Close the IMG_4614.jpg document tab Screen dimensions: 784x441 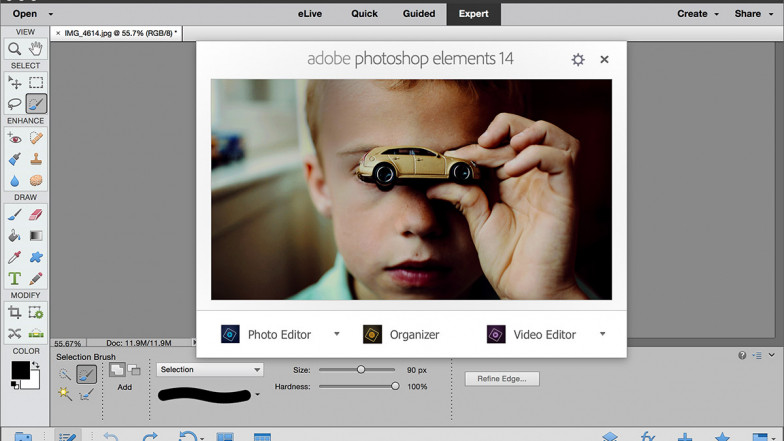pos(58,33)
